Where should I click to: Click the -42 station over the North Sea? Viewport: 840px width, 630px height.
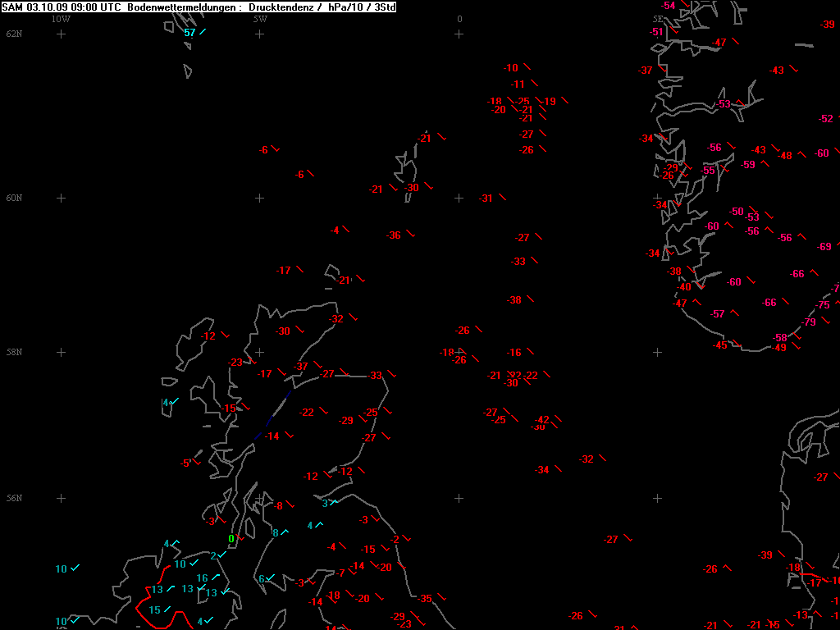click(542, 420)
